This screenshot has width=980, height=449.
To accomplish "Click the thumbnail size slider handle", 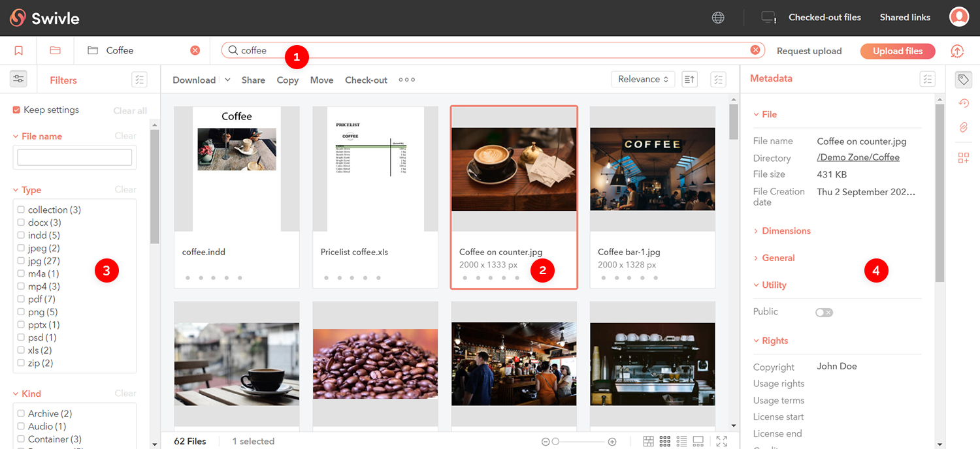I will tap(555, 442).
